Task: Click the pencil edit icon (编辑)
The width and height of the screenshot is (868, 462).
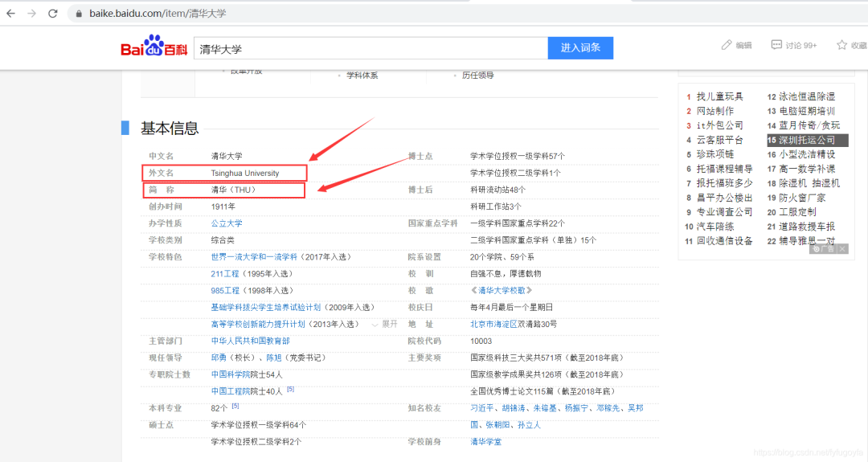Action: point(727,45)
